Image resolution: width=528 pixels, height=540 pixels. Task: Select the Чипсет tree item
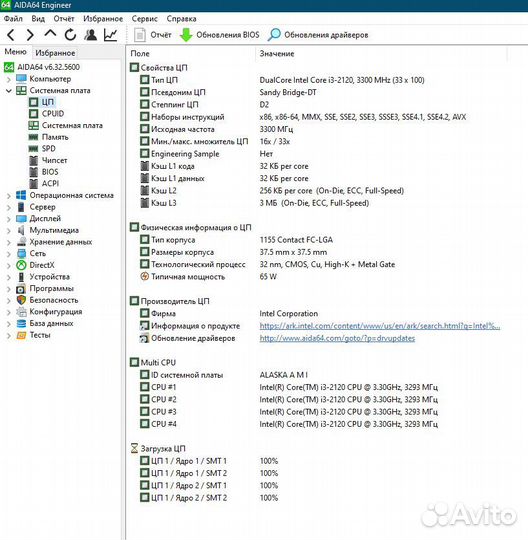tap(54, 160)
